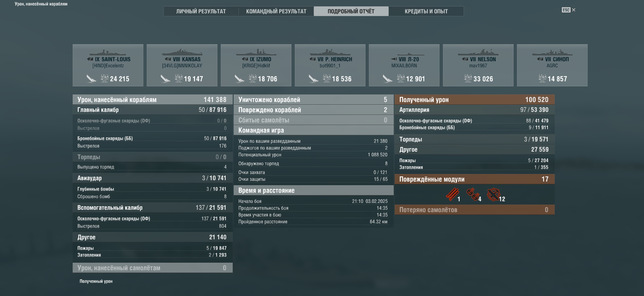Click the damage explosion icon on Nelson card
Viewport: 644px width, 296px height.
click(x=468, y=79)
